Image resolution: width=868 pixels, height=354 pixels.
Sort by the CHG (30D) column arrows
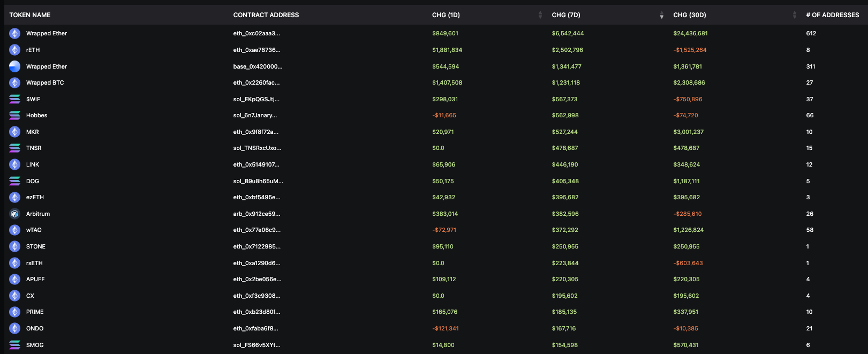pyautogui.click(x=794, y=15)
